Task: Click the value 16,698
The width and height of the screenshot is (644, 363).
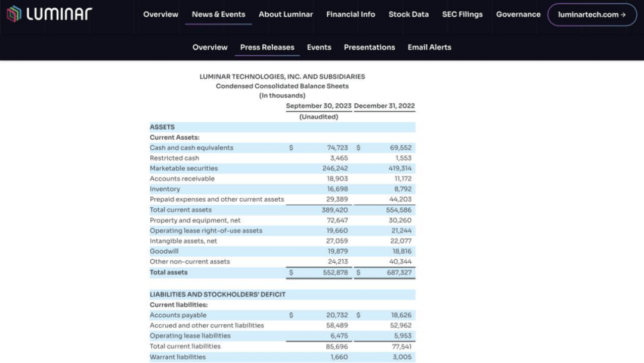Action: click(x=337, y=189)
